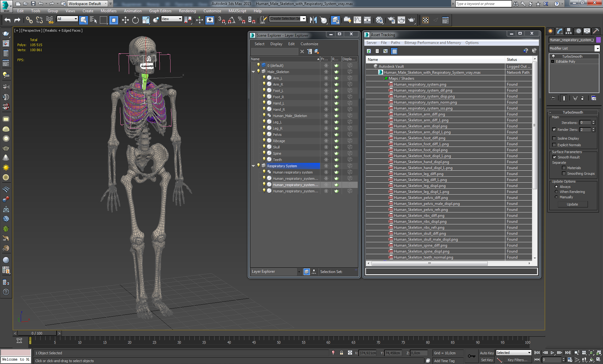Open Customize menu in Scene Explorer

click(x=309, y=44)
